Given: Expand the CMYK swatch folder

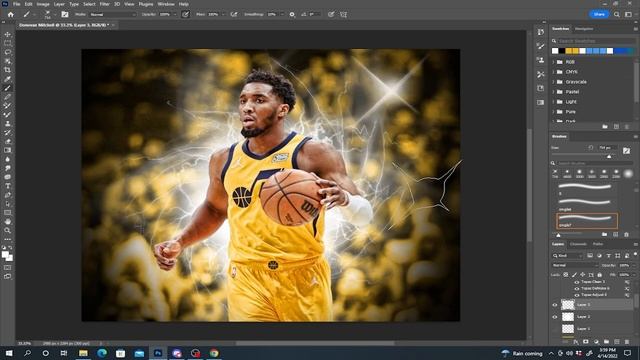Looking at the screenshot, I should (554, 72).
